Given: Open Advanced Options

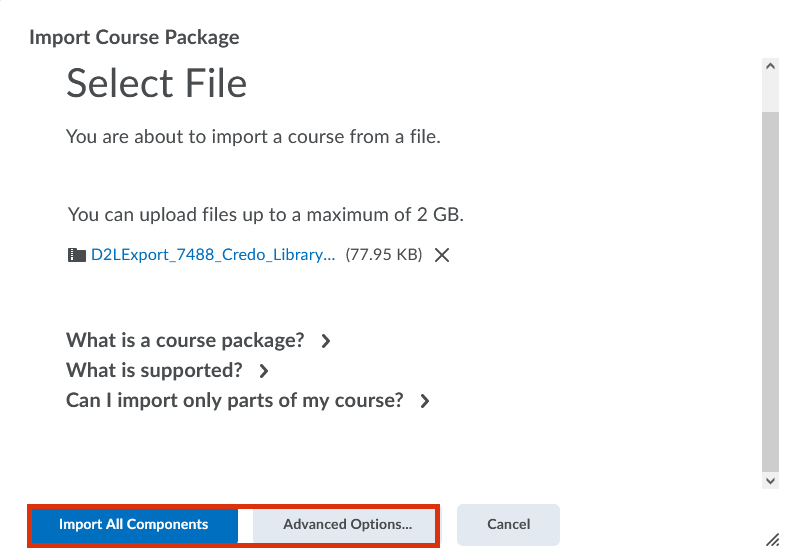Looking at the screenshot, I should (347, 524).
